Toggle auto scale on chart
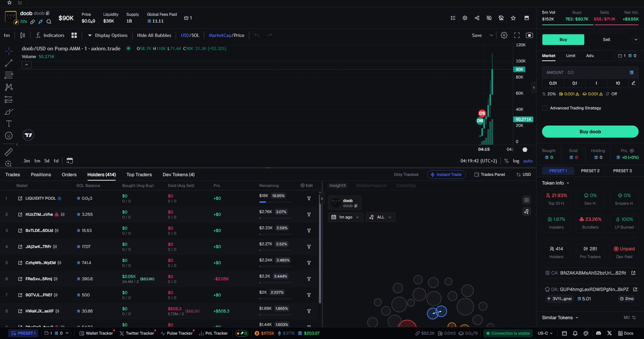This screenshot has width=644, height=339. (x=528, y=161)
